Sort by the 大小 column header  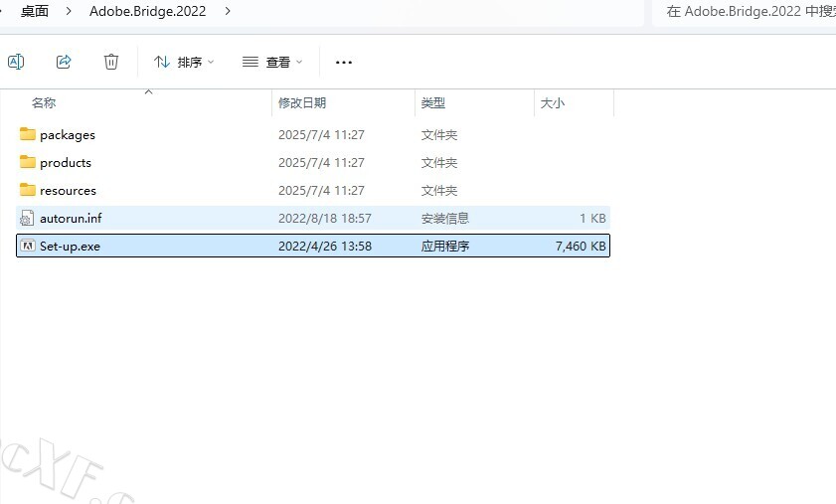coord(553,103)
